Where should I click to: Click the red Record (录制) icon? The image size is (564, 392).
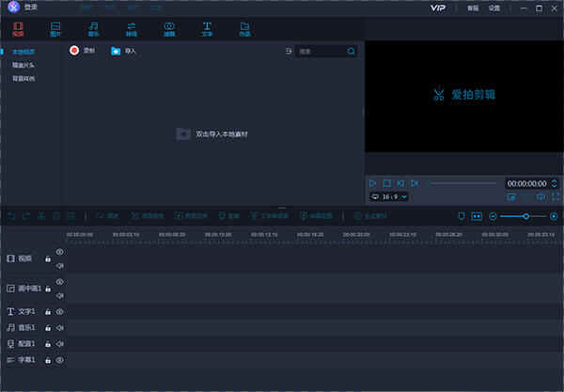point(74,51)
